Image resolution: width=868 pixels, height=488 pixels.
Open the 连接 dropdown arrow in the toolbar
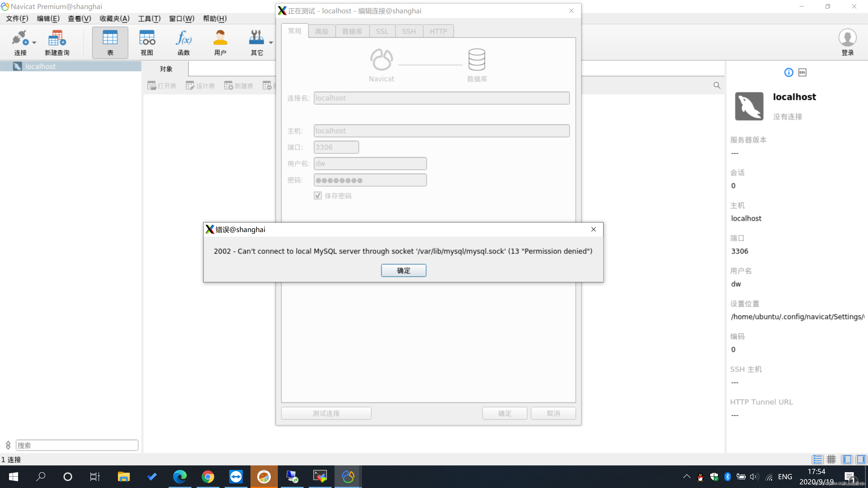click(x=34, y=42)
